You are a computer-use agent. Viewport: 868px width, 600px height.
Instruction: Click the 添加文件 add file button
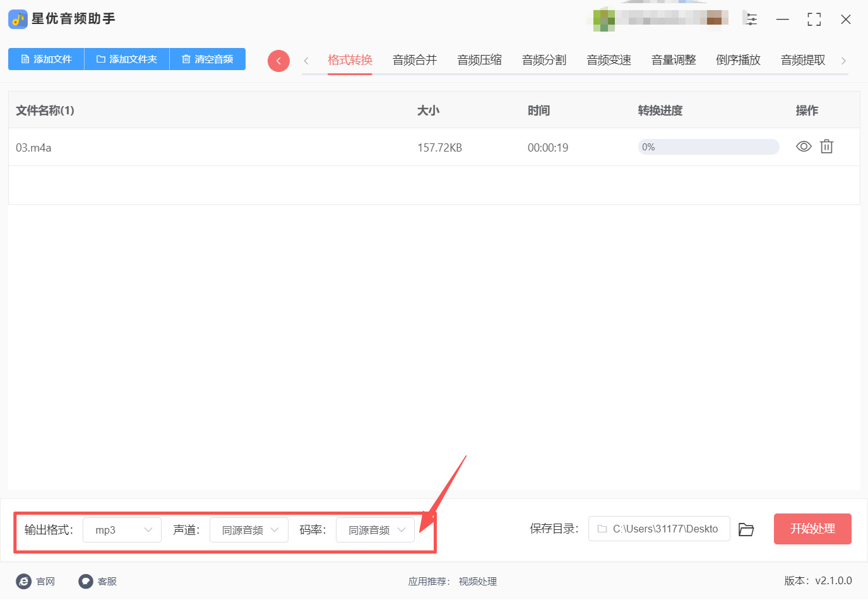[46, 59]
